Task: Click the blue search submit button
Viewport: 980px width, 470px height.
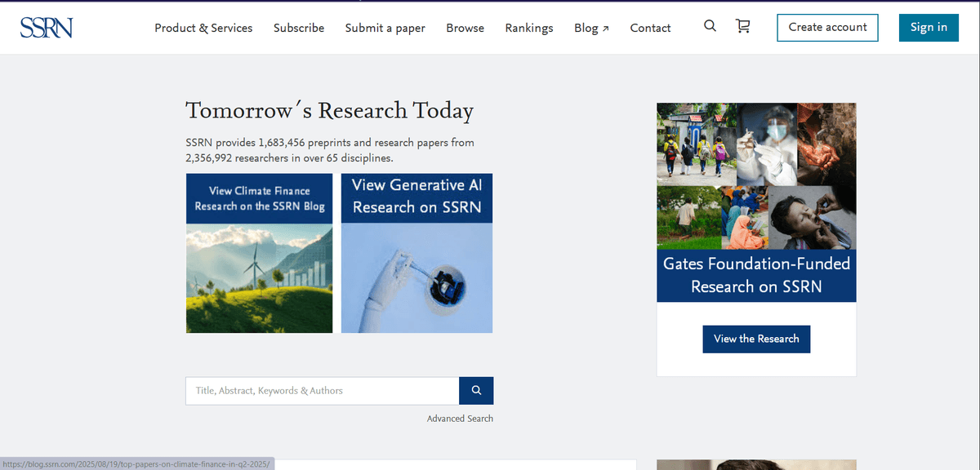Action: tap(476, 391)
